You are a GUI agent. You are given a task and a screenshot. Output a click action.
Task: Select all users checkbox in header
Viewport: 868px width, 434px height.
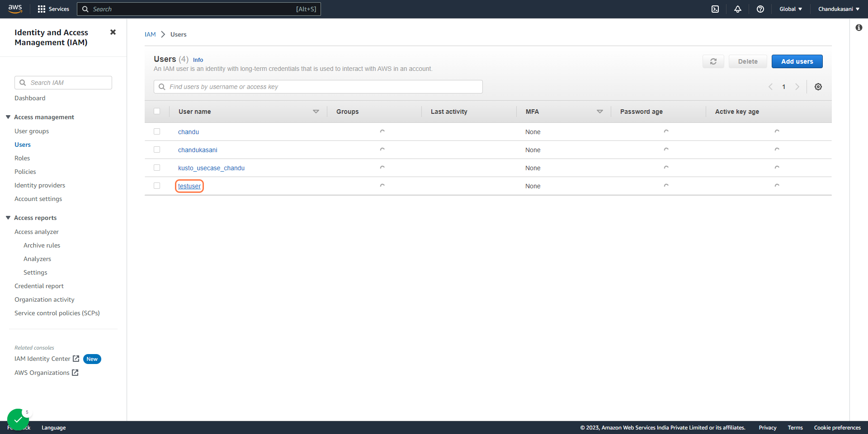(157, 111)
